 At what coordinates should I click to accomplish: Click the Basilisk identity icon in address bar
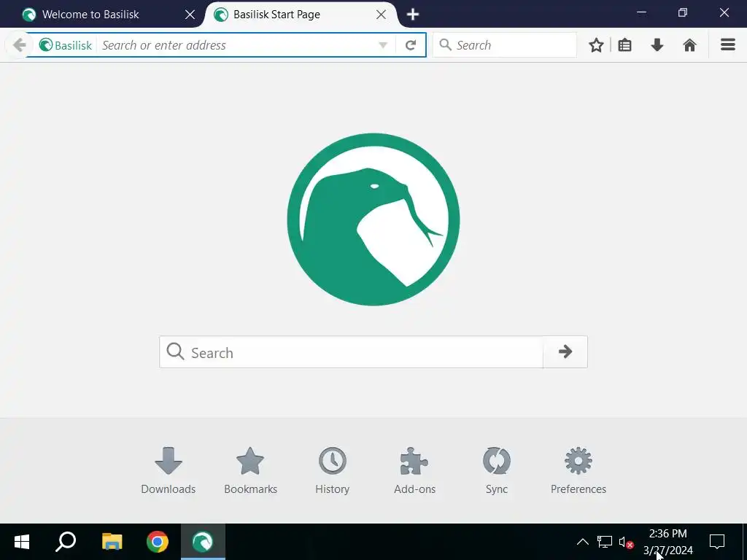point(66,45)
